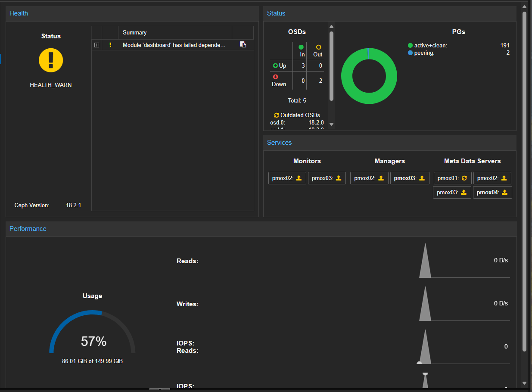Click the Outdated OSDs refresh icon

point(277,115)
